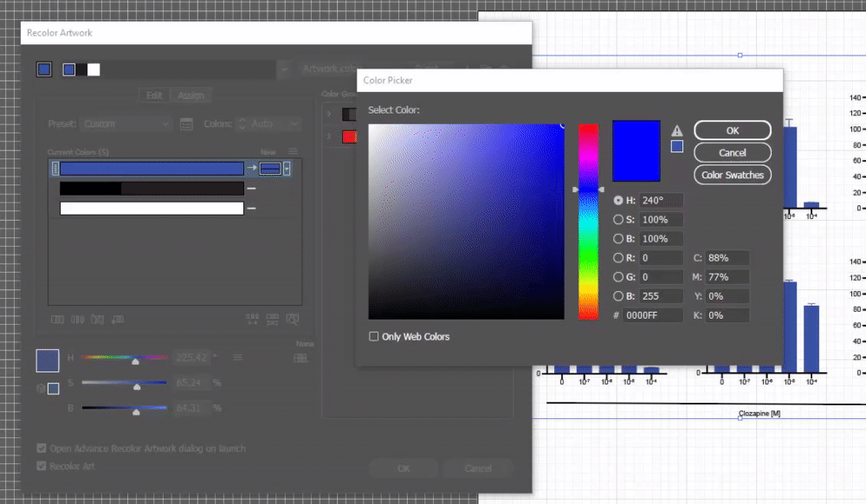Click find colors in artwork magnifier icon
Screen dimensions: 866x504
tap(293, 319)
